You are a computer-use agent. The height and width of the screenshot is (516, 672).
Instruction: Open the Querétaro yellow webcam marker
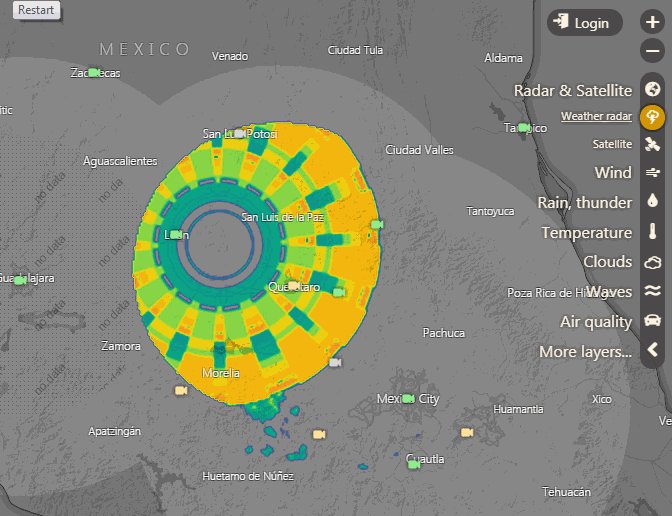294,285
